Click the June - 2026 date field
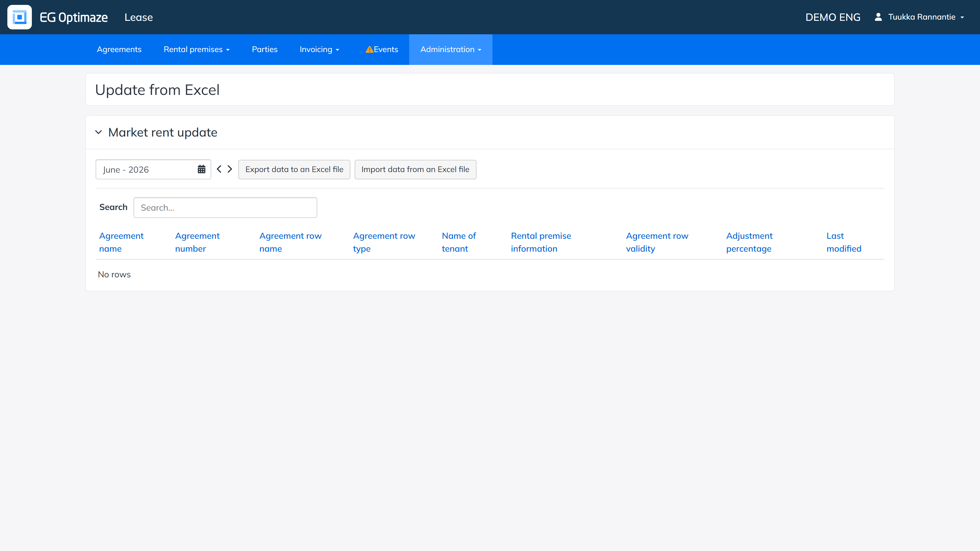980x551 pixels. [x=153, y=169]
